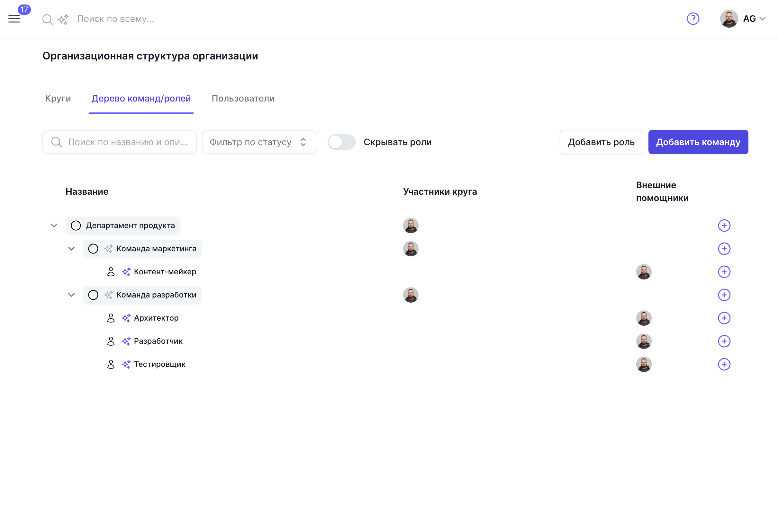Open the Пользователи tab
The image size is (778, 532).
click(x=243, y=98)
